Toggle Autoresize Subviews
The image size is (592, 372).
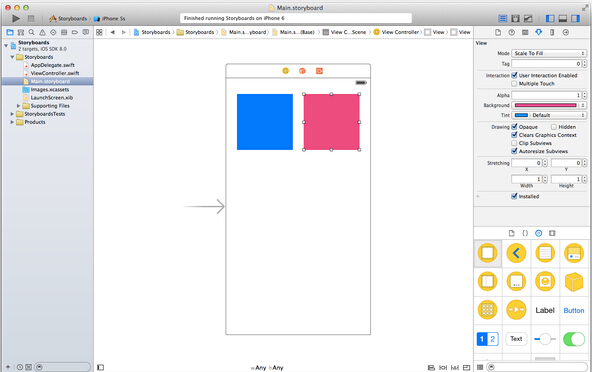(x=514, y=151)
